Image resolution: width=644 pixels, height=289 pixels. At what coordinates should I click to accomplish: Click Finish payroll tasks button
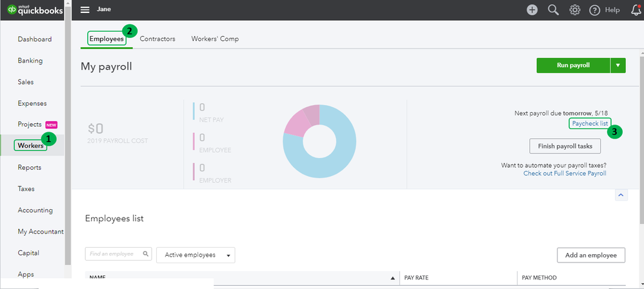pos(565,146)
